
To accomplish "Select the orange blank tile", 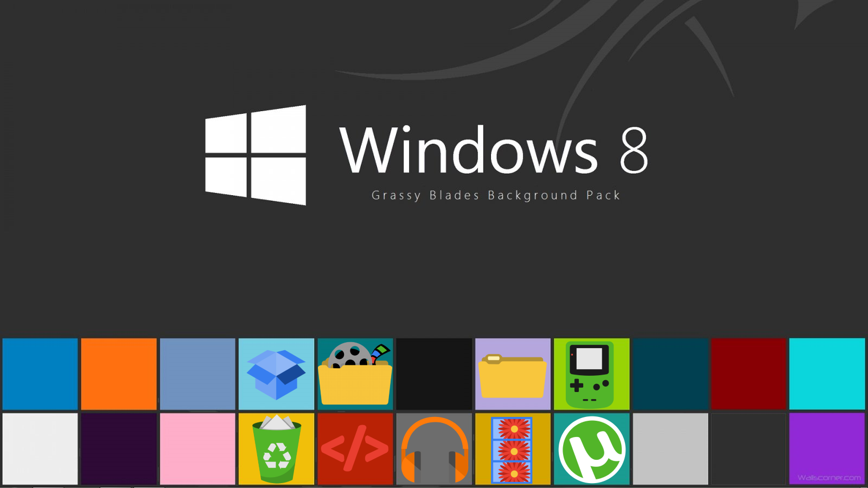I will pos(119,374).
